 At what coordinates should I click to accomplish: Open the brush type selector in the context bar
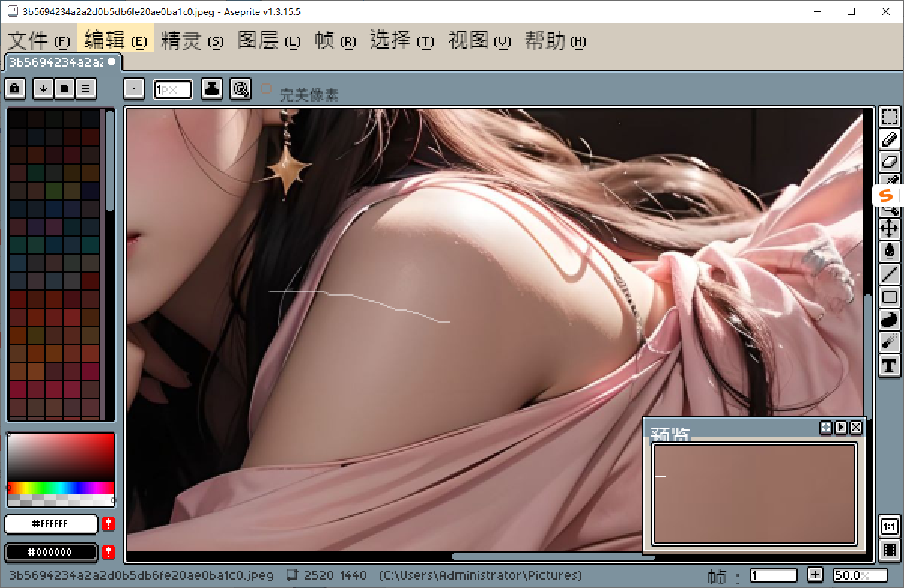(133, 89)
